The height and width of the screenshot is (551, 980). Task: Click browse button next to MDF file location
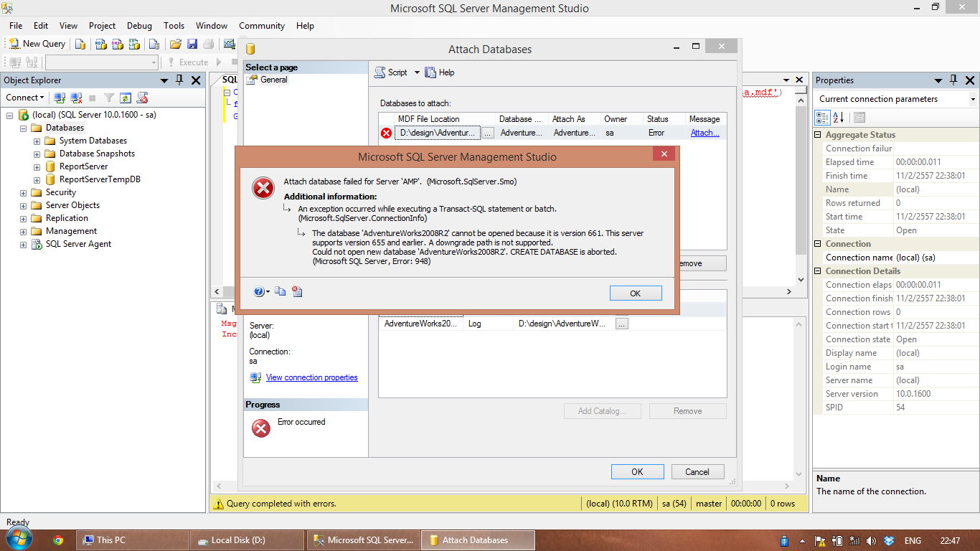pyautogui.click(x=487, y=133)
